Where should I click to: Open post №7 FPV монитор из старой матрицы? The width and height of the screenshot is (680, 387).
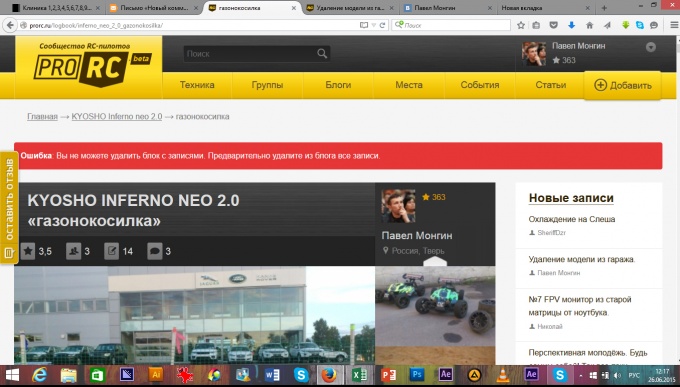click(x=580, y=306)
